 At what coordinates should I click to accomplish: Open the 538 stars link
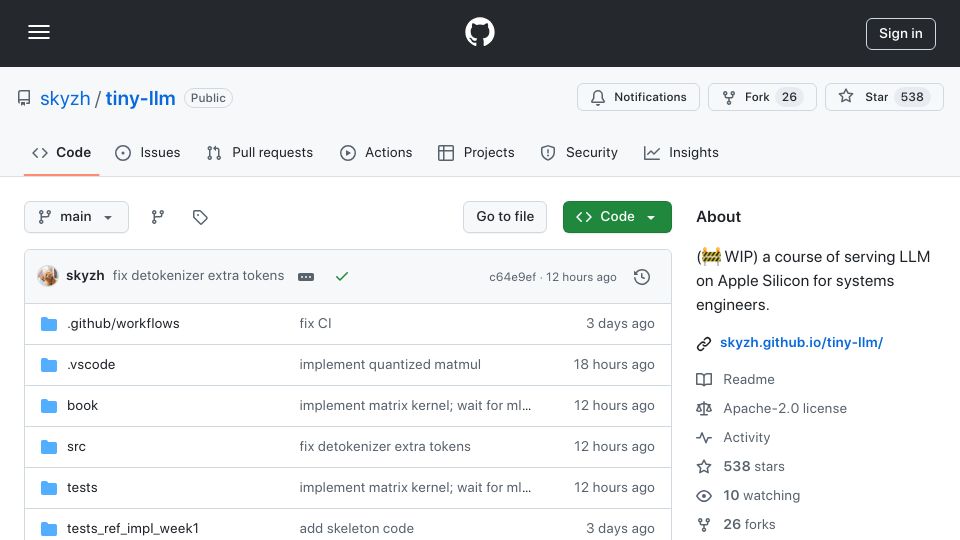pyautogui.click(x=754, y=467)
